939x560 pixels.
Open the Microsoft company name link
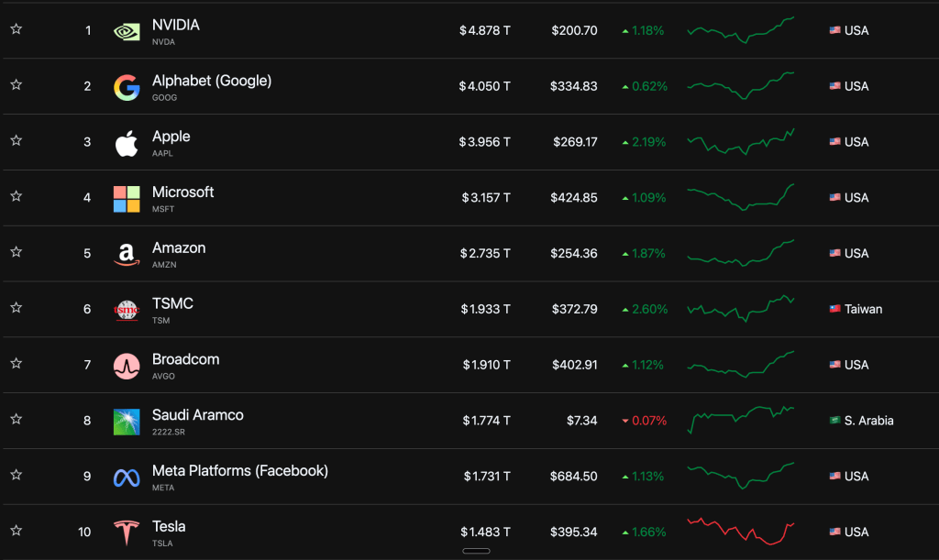182,192
